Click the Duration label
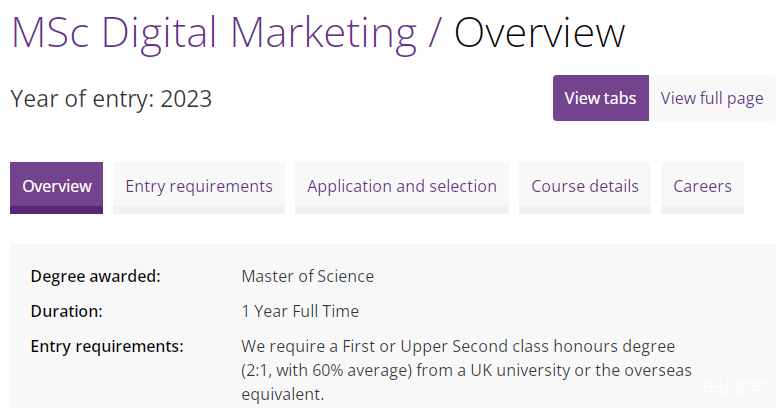781x408 pixels. pyautogui.click(x=66, y=311)
